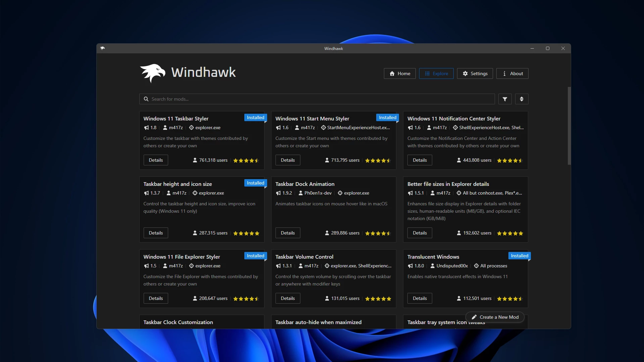Image resolution: width=644 pixels, height=362 pixels.
Task: Click the '443,808 users' count text
Action: click(x=477, y=160)
